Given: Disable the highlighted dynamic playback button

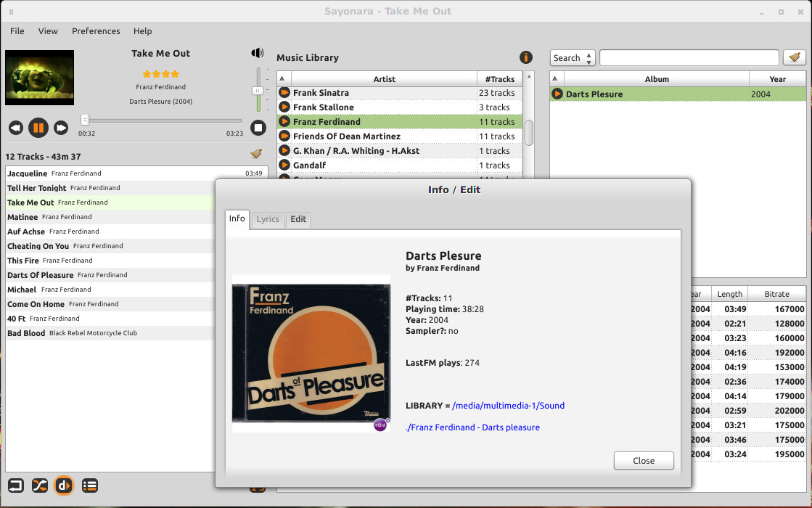Looking at the screenshot, I should [64, 486].
